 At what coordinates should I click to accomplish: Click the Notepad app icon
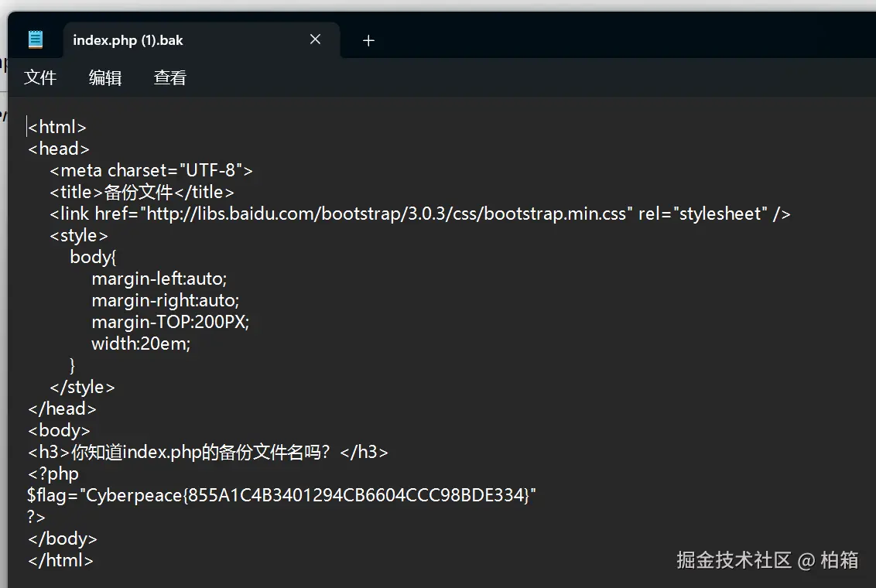[36, 39]
